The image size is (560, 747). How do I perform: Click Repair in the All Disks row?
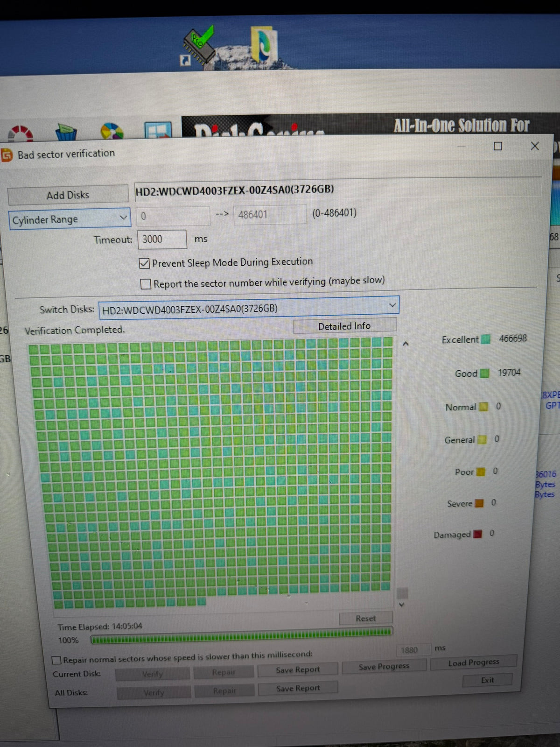point(224,691)
